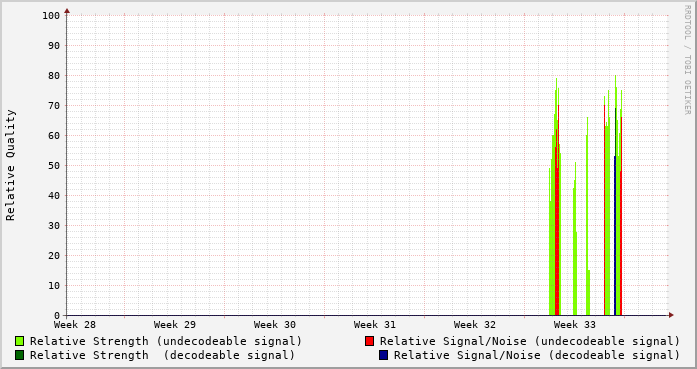The width and height of the screenshot is (697, 369).
Task: Click the Relative Strength (undecodeable signal) legend text
Action: coord(166,341)
